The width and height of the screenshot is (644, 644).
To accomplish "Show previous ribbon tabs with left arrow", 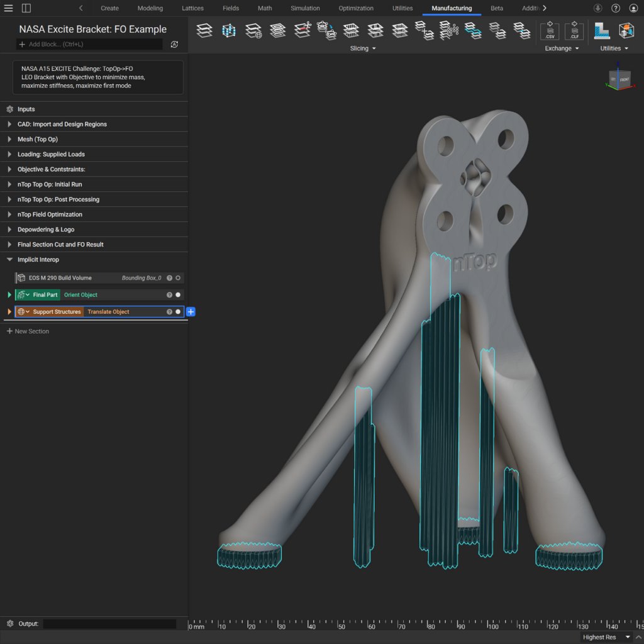I will (x=81, y=8).
